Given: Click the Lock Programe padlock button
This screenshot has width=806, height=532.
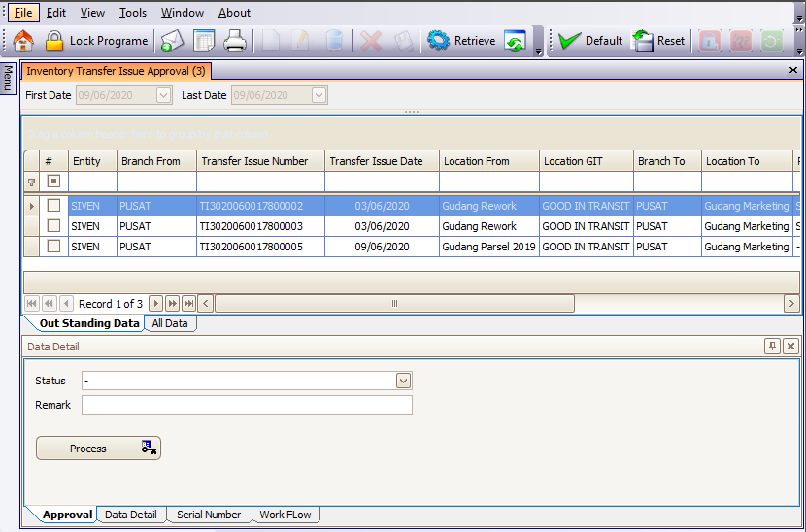Looking at the screenshot, I should pos(96,41).
